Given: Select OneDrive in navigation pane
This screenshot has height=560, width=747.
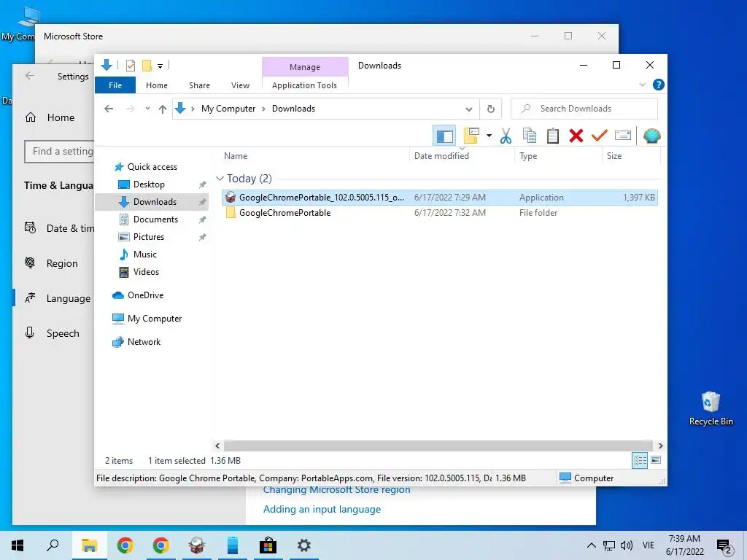Looking at the screenshot, I should [145, 295].
